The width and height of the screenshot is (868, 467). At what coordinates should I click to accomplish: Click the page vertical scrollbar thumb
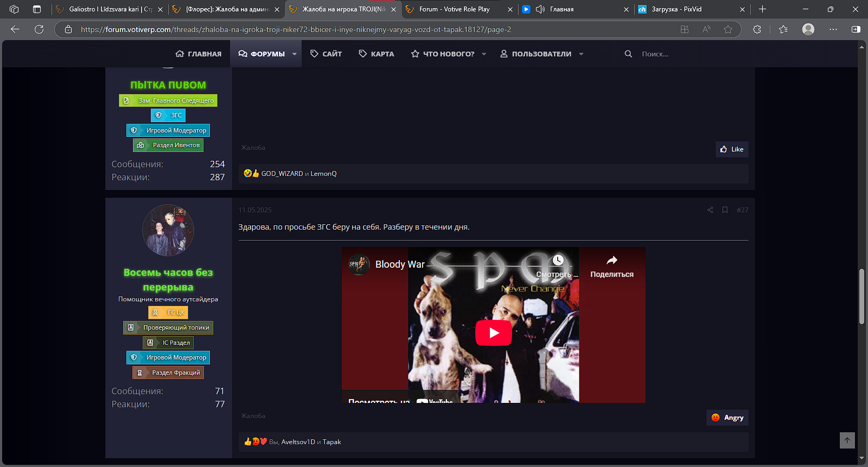point(861,296)
